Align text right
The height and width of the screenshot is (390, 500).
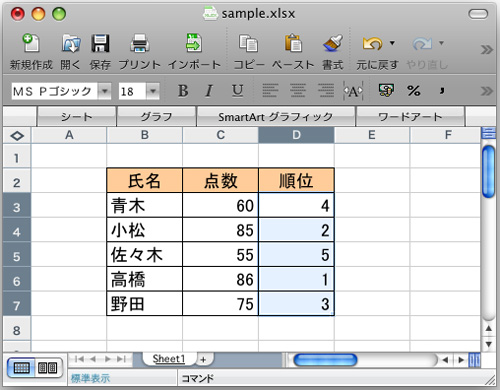click(x=326, y=91)
